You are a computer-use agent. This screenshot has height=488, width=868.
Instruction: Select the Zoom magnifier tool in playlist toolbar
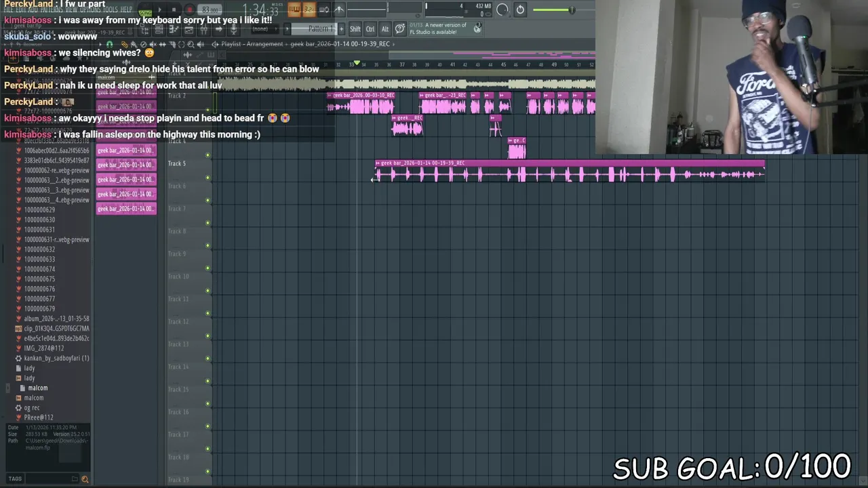pos(191,45)
